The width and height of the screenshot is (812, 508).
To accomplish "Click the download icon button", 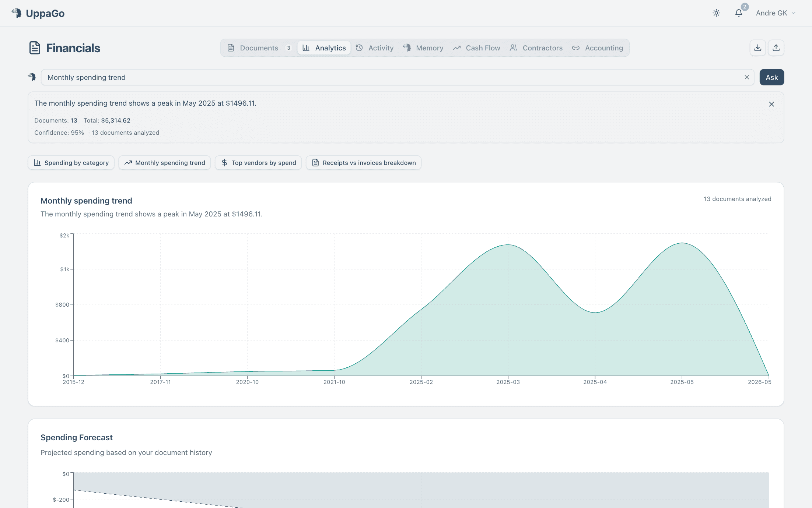I will (x=758, y=48).
